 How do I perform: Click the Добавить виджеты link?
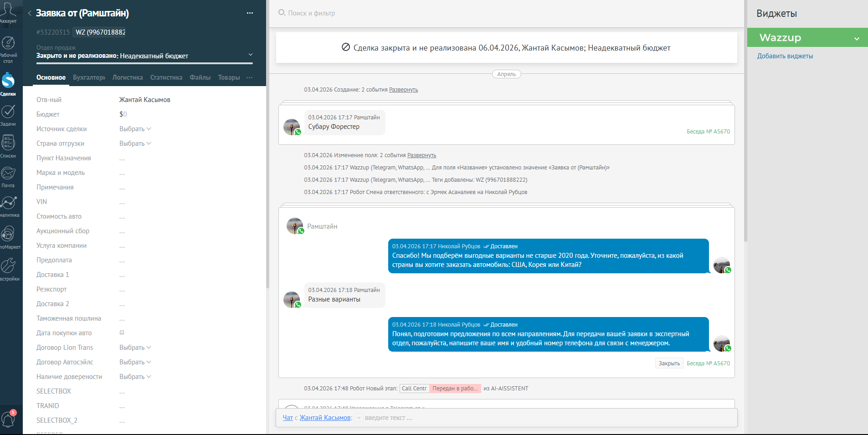pos(785,56)
